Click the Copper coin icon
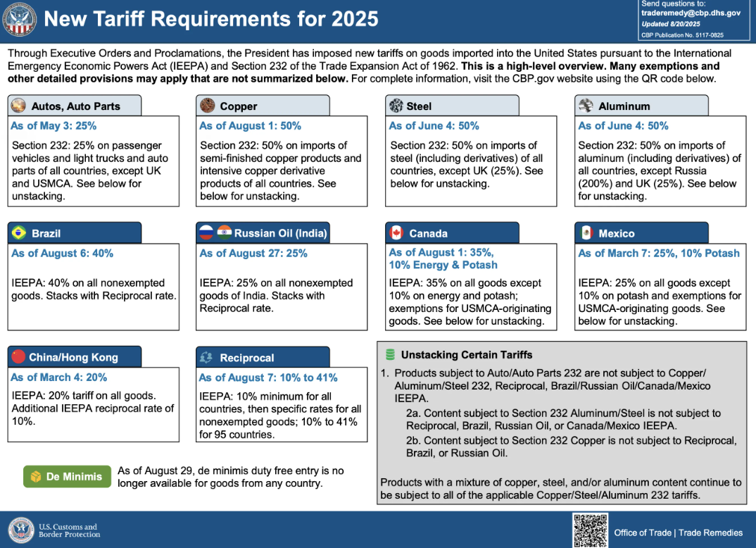The image size is (756, 548). (208, 106)
